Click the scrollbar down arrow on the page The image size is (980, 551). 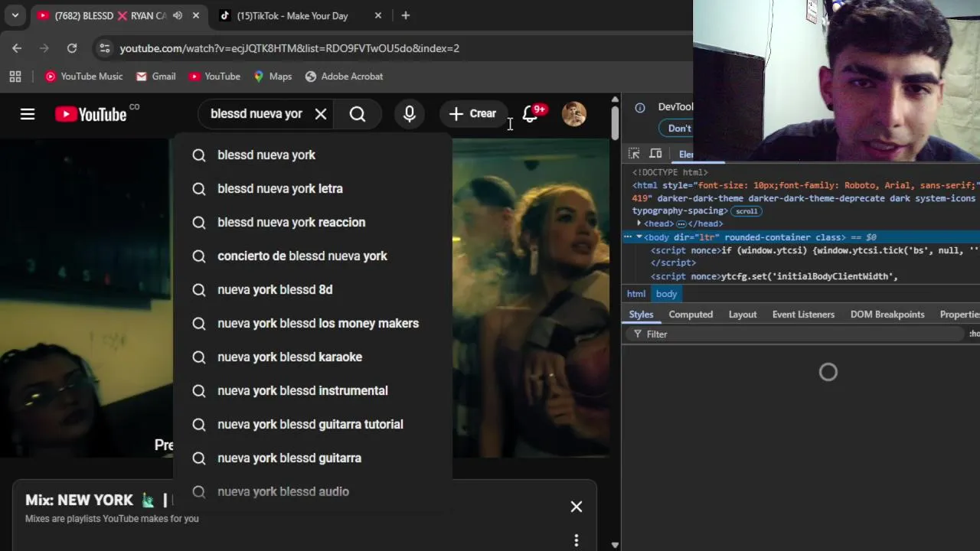click(615, 545)
